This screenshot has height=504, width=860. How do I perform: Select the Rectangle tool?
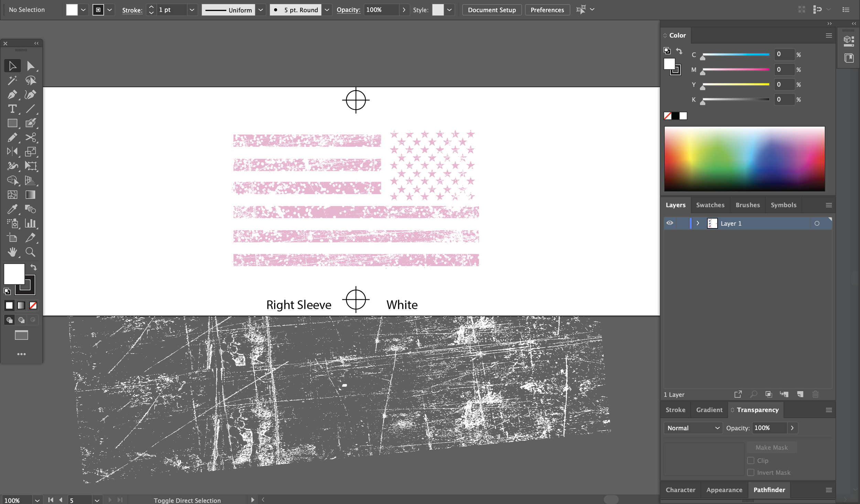click(12, 123)
